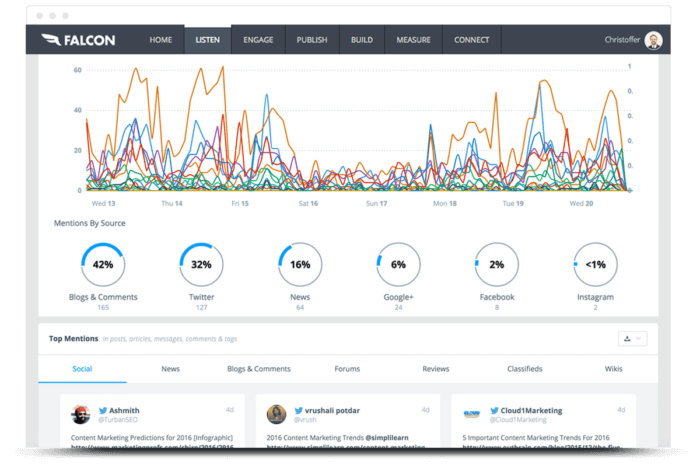
Task: Click vrushali potdar's avatar photo
Action: coord(276,414)
